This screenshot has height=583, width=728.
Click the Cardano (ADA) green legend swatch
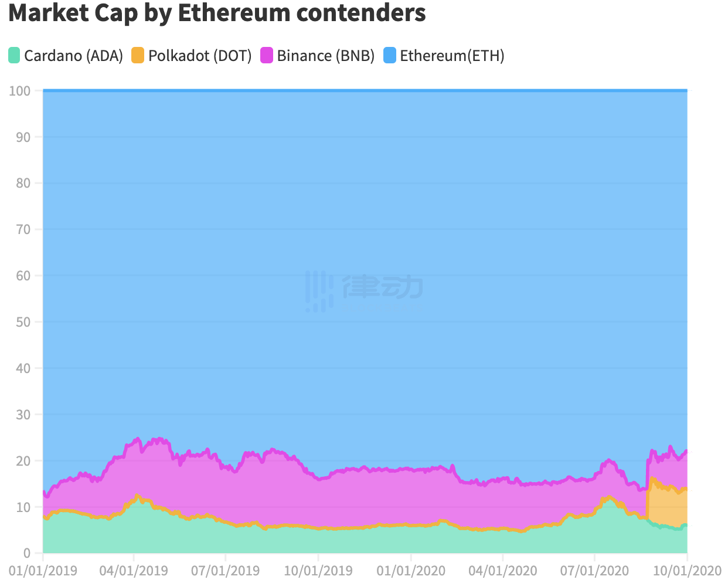pyautogui.click(x=15, y=56)
